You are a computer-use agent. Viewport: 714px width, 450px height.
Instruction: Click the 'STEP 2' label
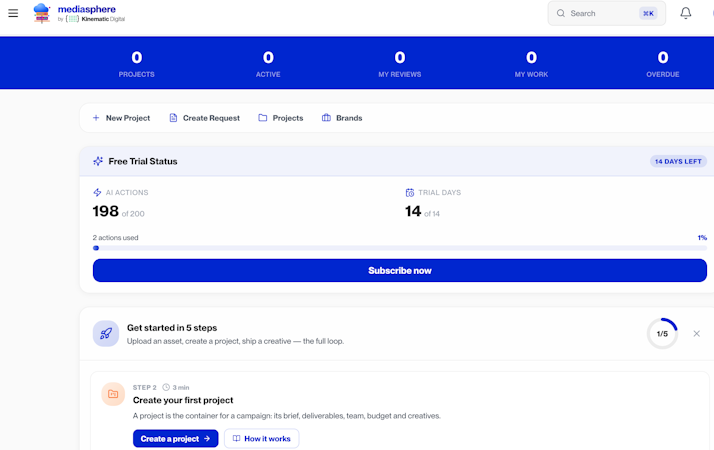(144, 388)
